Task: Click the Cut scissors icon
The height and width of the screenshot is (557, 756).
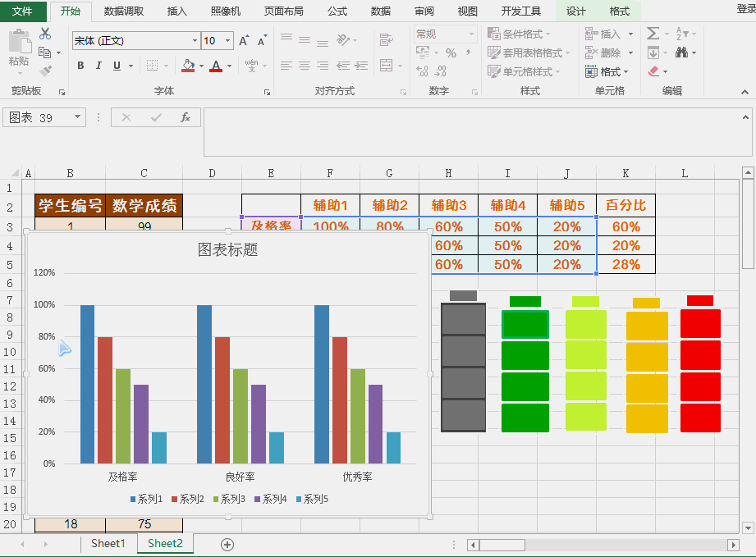Action: click(45, 34)
